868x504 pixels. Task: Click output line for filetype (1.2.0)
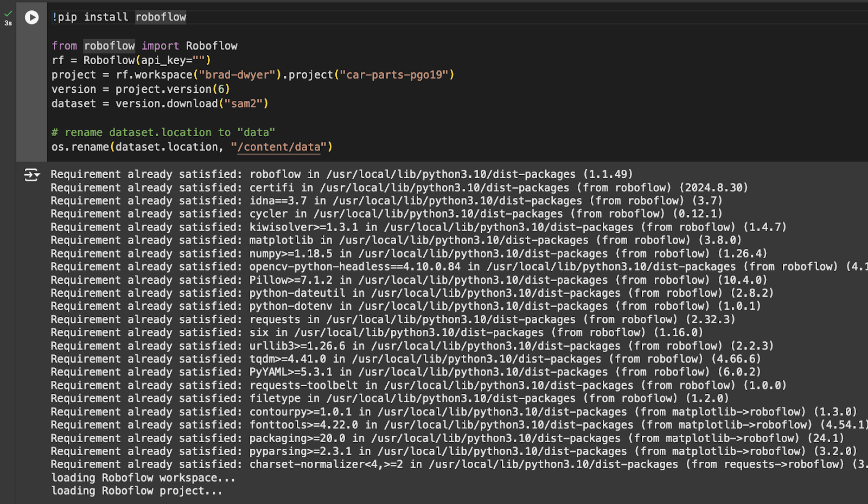[390, 398]
